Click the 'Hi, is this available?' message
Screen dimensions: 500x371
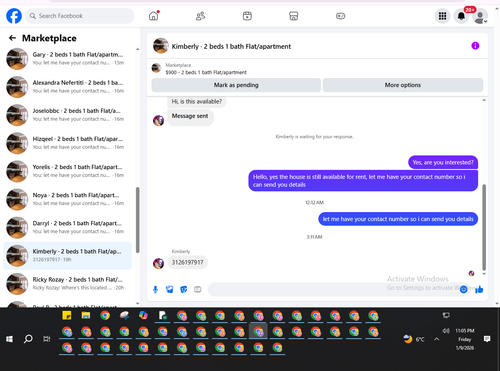197,101
